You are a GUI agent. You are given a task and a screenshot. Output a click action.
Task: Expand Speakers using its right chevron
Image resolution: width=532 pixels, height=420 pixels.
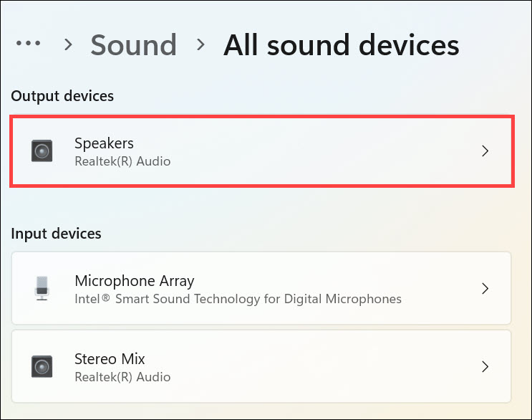coord(485,151)
